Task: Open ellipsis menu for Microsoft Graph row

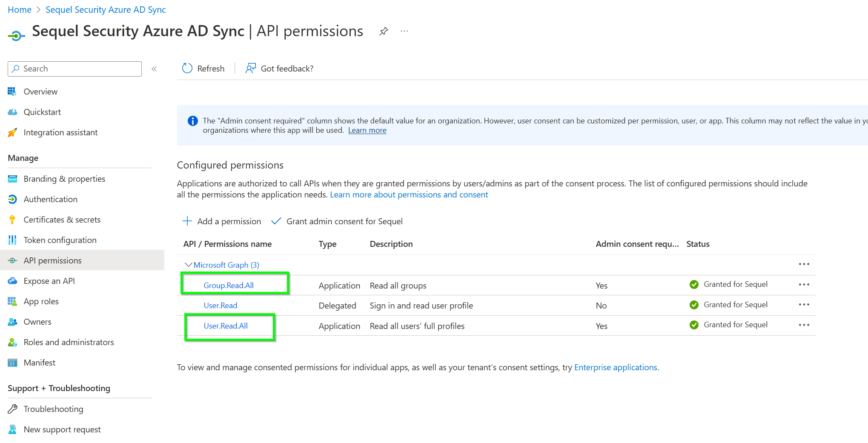Action: coord(804,264)
